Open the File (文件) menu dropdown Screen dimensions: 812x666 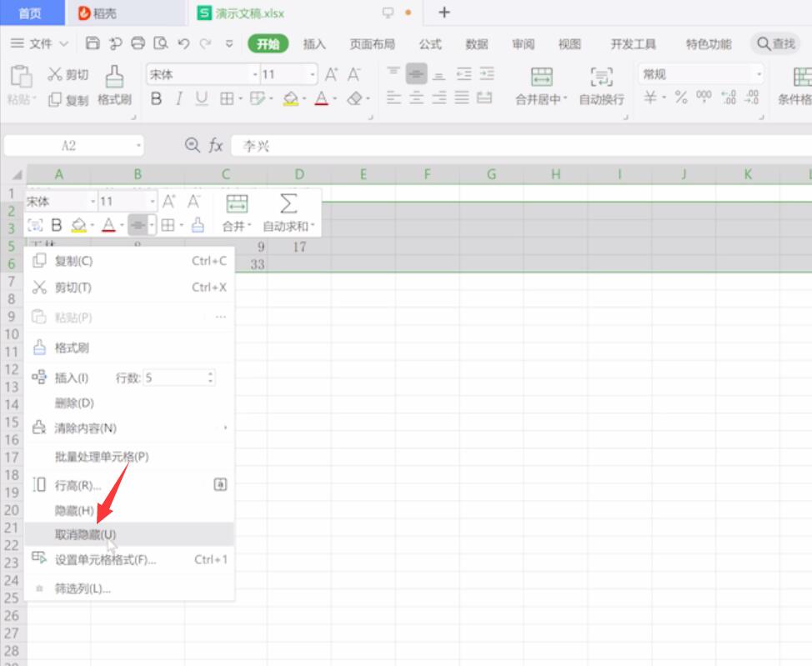(39, 43)
